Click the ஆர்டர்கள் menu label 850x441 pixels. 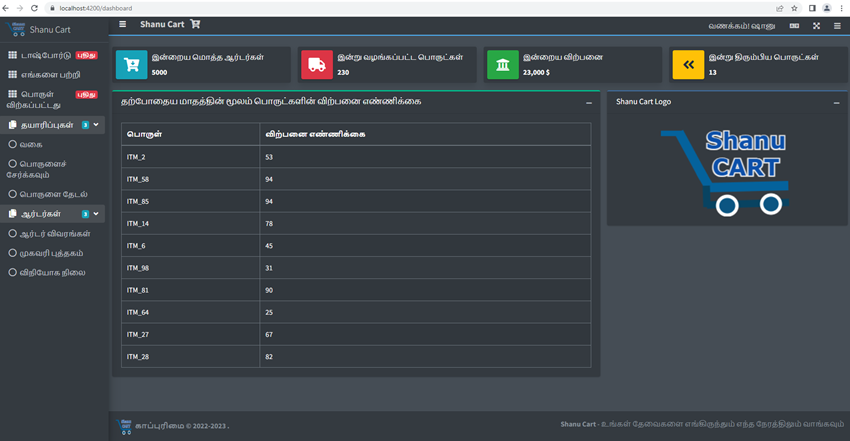pos(41,214)
